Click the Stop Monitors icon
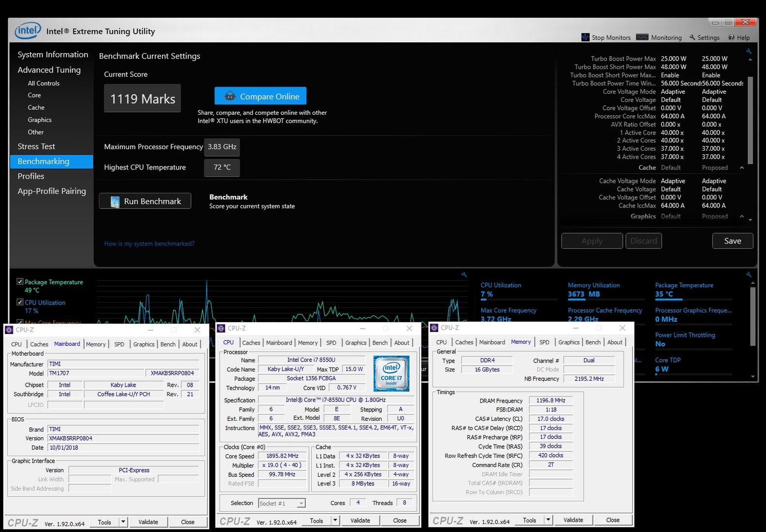Screen dimensions: 766x532 [x=585, y=37]
